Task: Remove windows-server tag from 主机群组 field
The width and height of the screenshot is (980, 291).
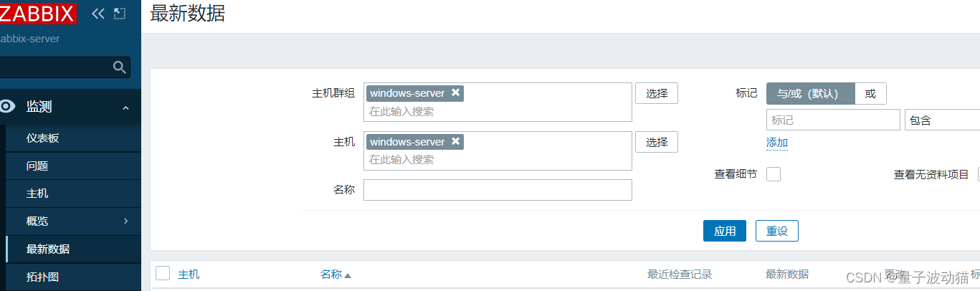Action: pyautogui.click(x=455, y=93)
